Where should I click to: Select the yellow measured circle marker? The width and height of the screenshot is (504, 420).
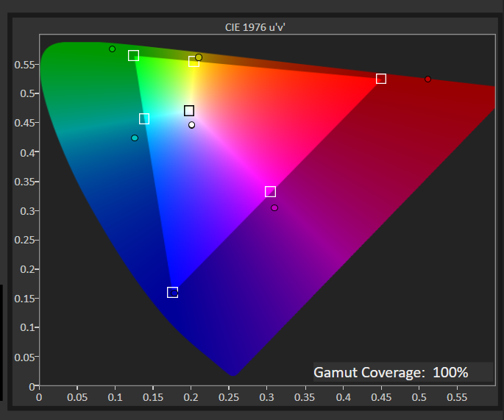tap(199, 57)
